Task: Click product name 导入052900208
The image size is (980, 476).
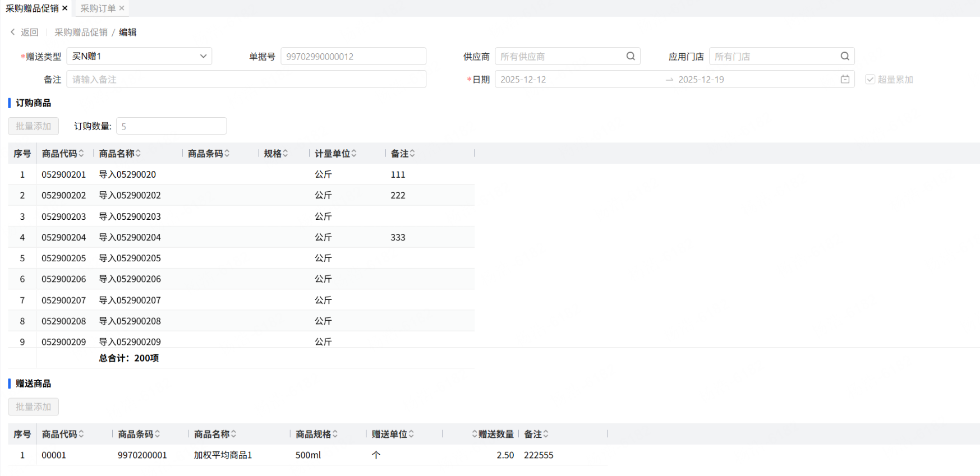Action: (x=130, y=321)
